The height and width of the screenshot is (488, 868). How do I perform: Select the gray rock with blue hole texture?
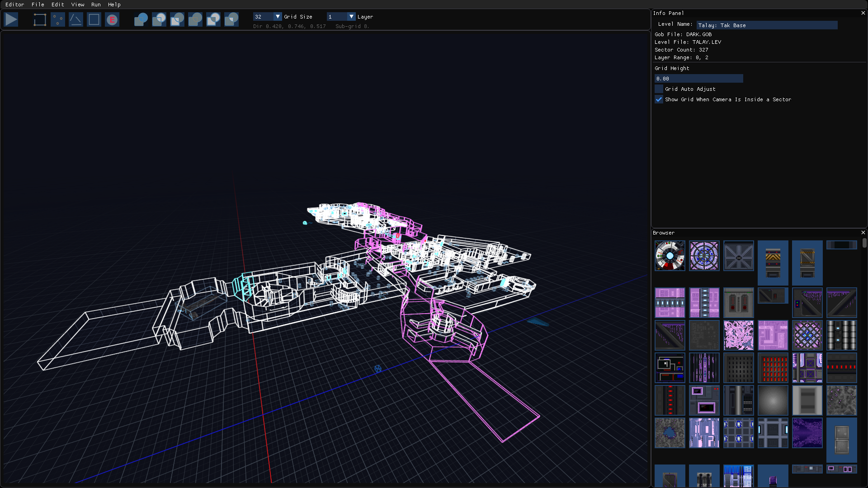click(670, 433)
